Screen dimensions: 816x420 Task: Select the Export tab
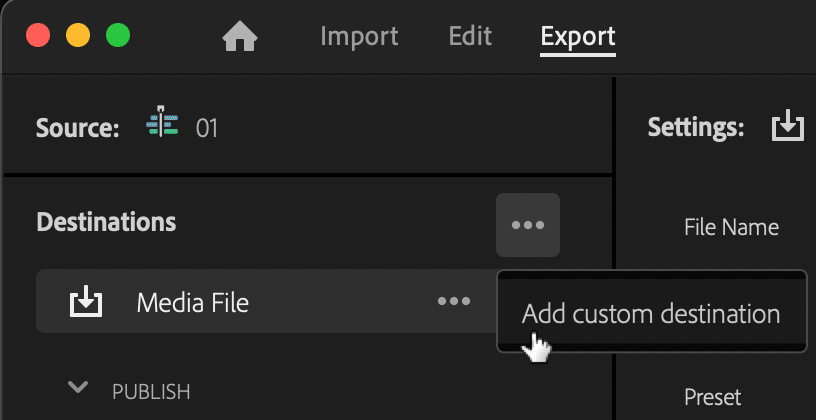[578, 36]
